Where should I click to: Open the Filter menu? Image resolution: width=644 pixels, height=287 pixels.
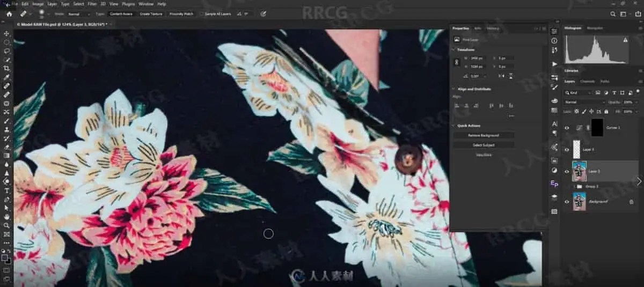92,4
